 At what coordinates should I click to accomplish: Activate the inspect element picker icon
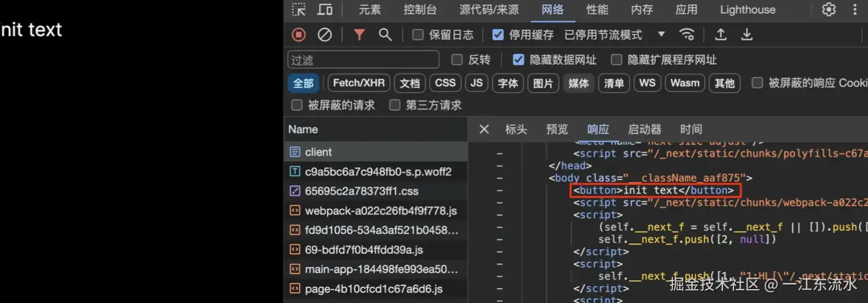[x=299, y=10]
